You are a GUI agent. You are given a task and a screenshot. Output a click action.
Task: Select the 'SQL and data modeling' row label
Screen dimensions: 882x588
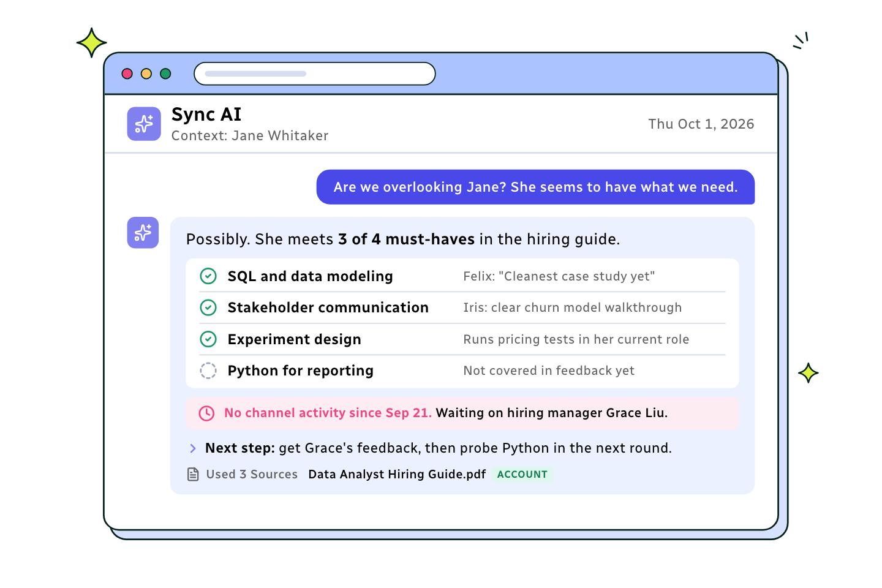click(310, 276)
